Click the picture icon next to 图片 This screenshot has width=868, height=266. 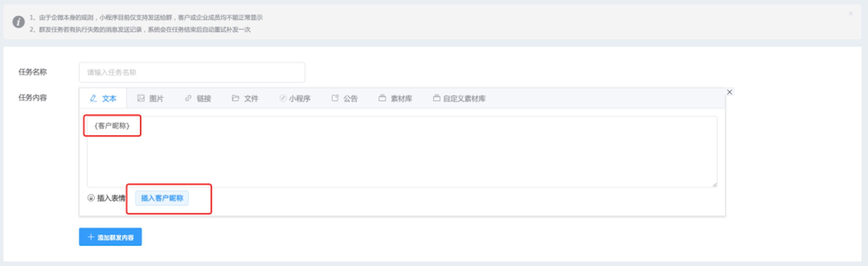(x=141, y=98)
